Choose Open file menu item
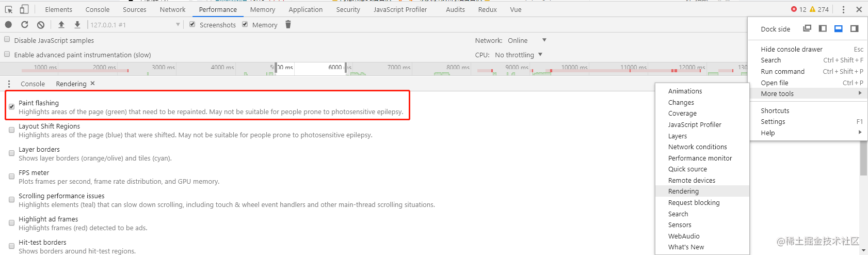The width and height of the screenshot is (868, 255). [808, 83]
